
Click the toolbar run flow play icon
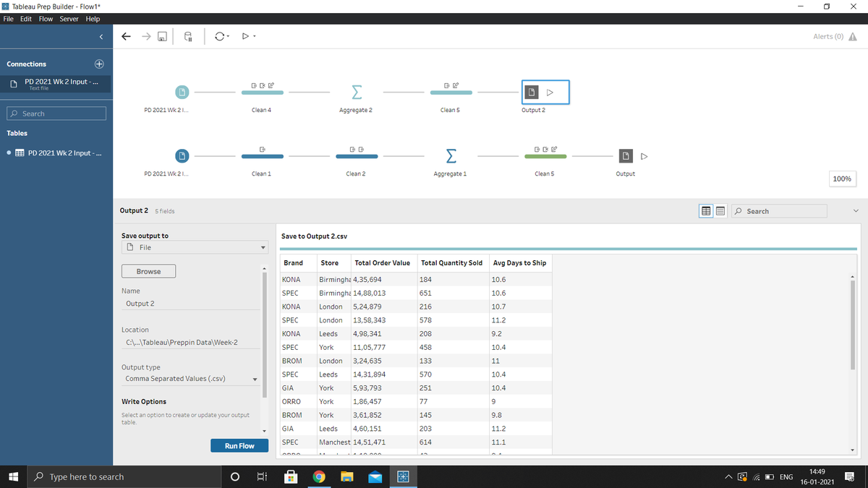tap(245, 36)
